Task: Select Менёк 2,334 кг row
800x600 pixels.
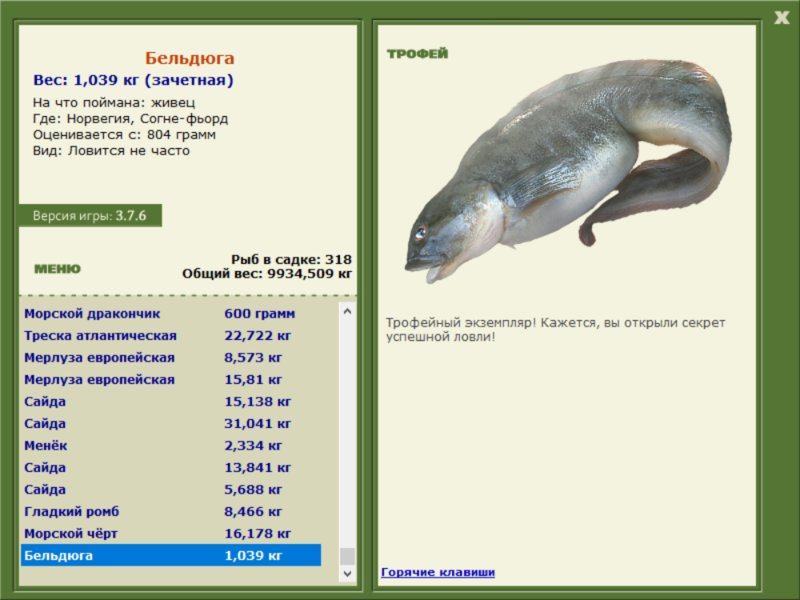Action: [x=171, y=445]
